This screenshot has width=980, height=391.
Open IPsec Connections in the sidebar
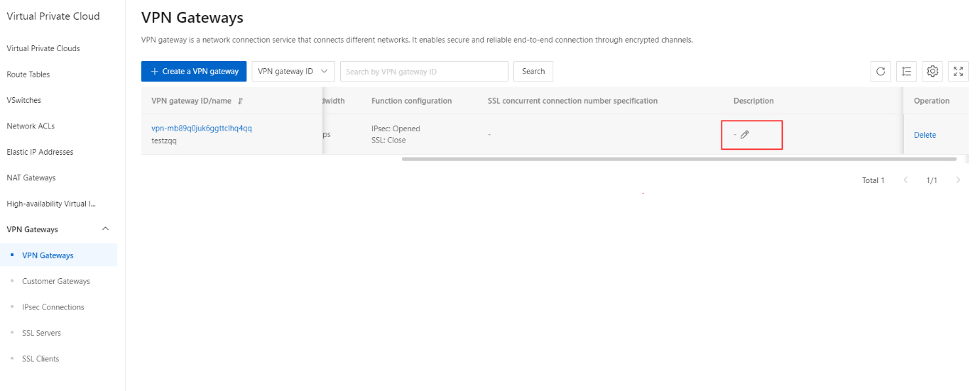pos(53,307)
